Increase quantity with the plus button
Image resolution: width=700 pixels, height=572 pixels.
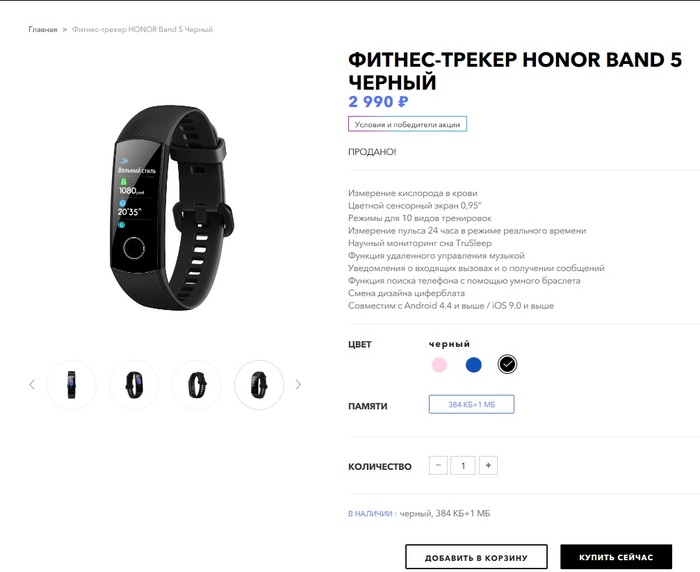coord(488,465)
